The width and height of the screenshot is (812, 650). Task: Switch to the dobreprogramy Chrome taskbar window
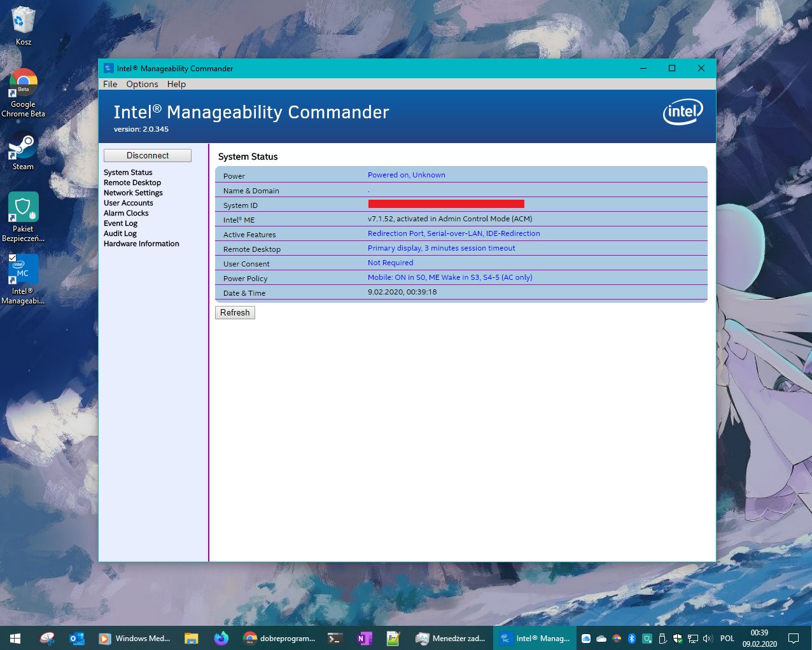[x=279, y=638]
